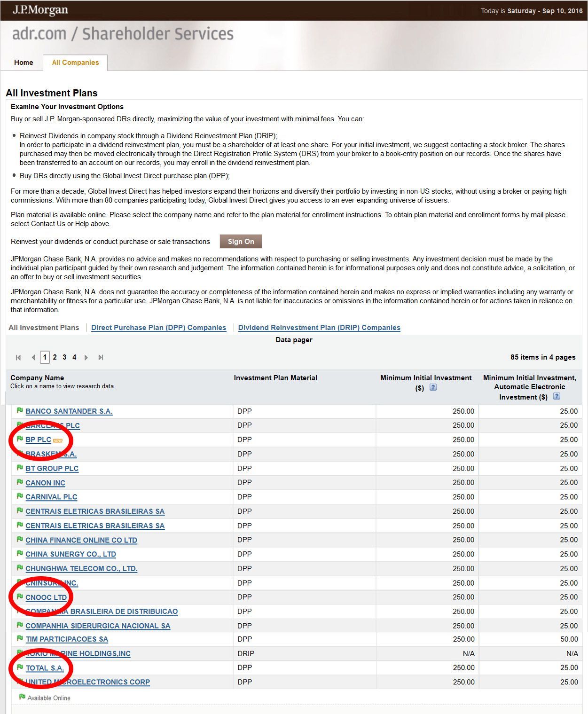Click green flag icon beside CANON INC
588x714 pixels.
tap(20, 482)
